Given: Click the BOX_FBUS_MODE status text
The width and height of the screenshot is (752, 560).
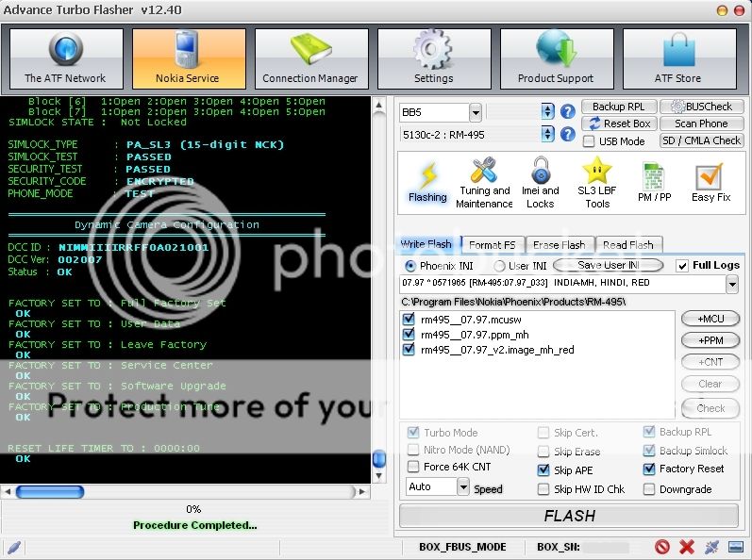Looking at the screenshot, I should pyautogui.click(x=462, y=547).
